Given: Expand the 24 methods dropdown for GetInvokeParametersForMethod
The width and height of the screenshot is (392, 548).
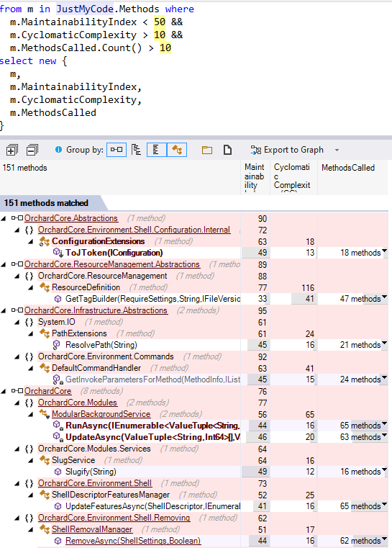Looking at the screenshot, I should tap(384, 378).
